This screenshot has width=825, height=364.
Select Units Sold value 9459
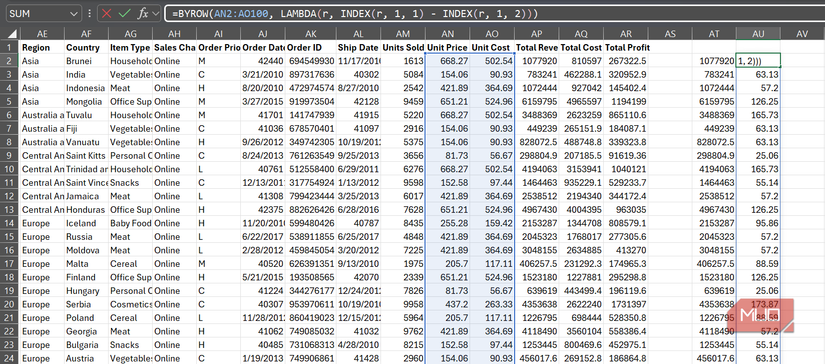point(403,102)
